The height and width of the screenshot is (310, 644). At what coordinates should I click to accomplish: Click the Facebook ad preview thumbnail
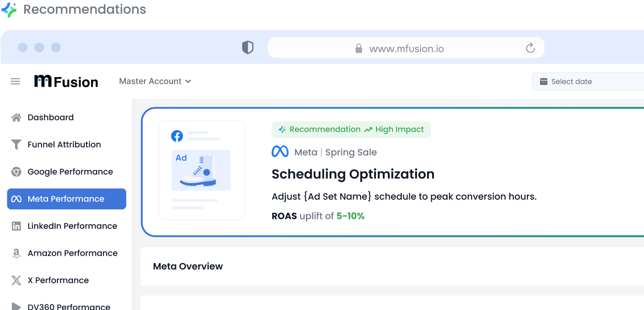tap(201, 170)
